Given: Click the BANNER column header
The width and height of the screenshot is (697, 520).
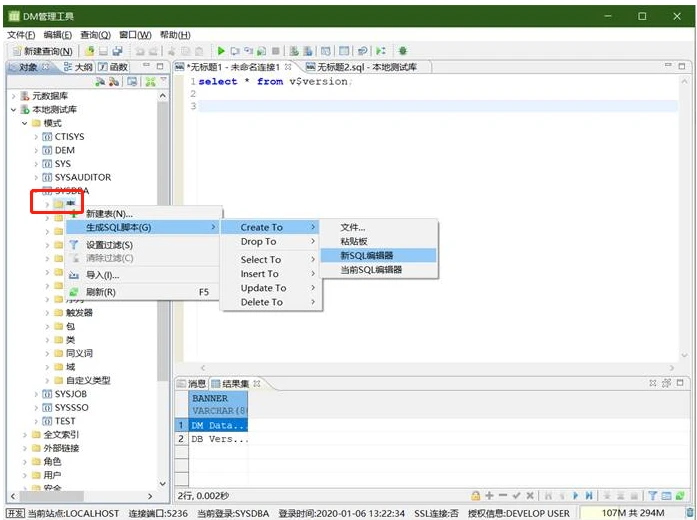Looking at the screenshot, I should tap(210, 397).
